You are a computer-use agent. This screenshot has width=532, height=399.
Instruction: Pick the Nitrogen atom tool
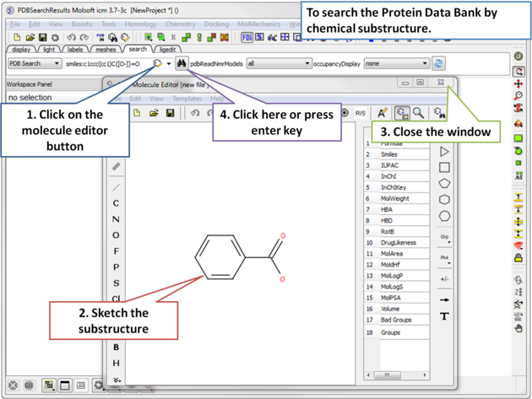coord(116,219)
